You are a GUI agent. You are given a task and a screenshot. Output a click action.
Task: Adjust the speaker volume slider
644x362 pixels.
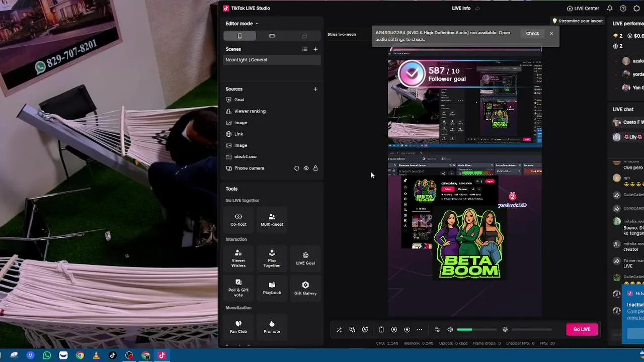pyautogui.click(x=476, y=330)
